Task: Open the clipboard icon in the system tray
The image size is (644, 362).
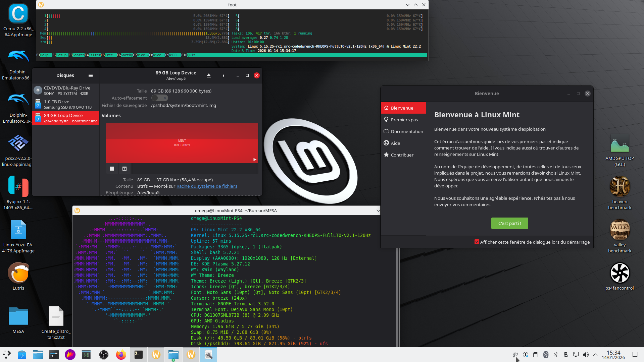Action: click(x=535, y=355)
